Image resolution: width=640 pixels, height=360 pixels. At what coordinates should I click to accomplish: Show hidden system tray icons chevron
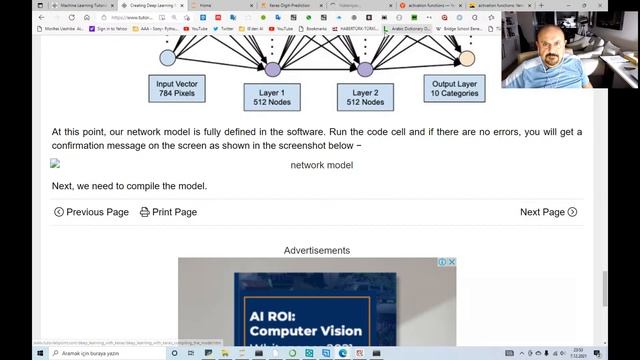click(522, 353)
